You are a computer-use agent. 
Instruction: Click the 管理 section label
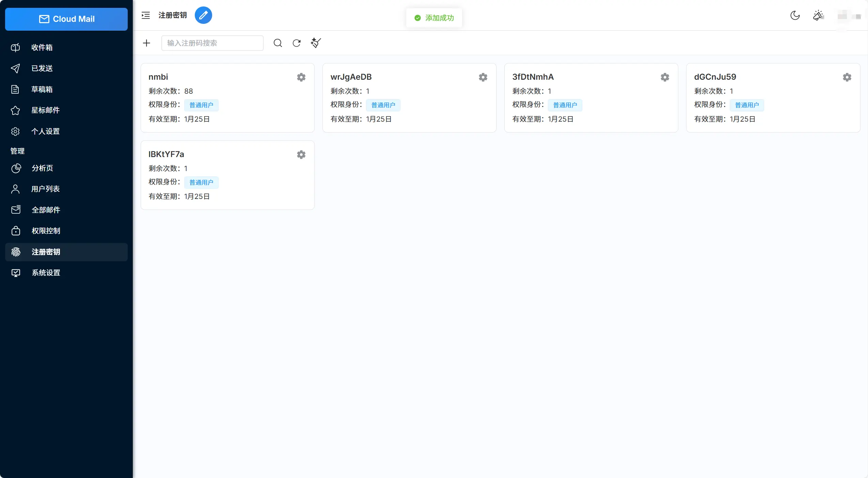tap(17, 151)
